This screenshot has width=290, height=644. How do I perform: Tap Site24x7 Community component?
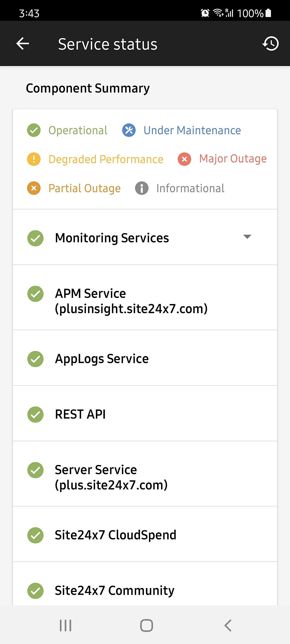coord(115,590)
